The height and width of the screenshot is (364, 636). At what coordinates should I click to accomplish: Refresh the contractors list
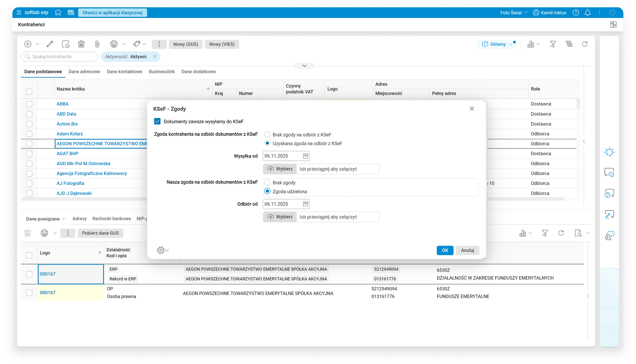click(585, 44)
